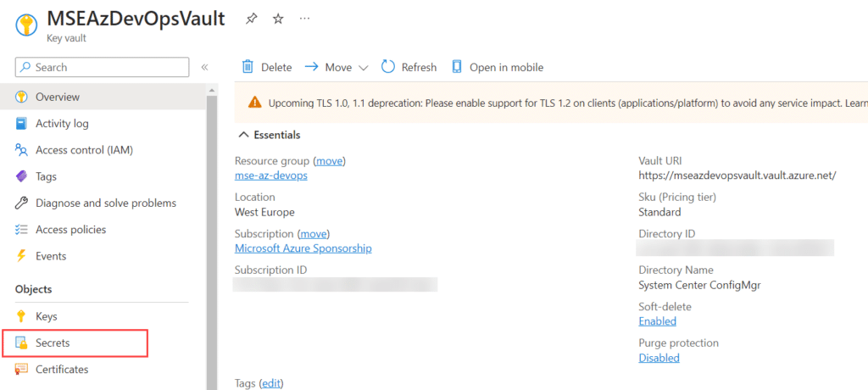This screenshot has width=868, height=390.
Task: Click the Open in mobile phone icon
Action: click(457, 67)
